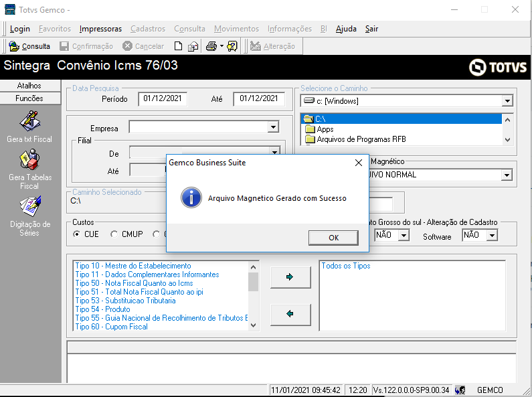
Task: Click the Até end date field
Action: pos(259,98)
